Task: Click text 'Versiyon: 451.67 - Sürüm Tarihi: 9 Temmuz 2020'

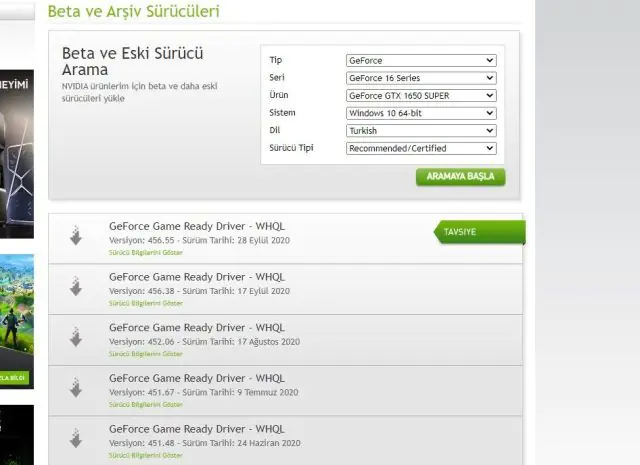Action: (204, 392)
